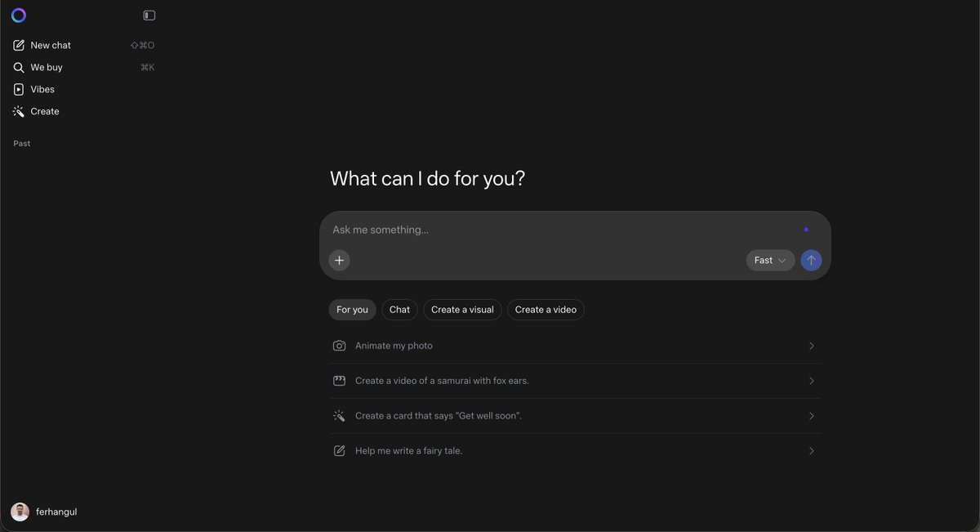980x532 pixels.
Task: Choose the samurai with fox ears suggestion
Action: [x=574, y=381]
